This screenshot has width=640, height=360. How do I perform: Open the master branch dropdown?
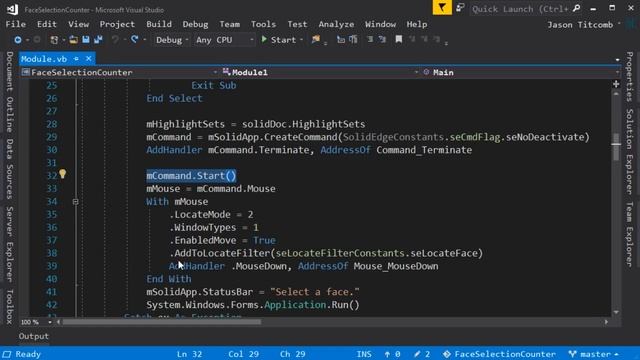pyautogui.click(x=594, y=354)
